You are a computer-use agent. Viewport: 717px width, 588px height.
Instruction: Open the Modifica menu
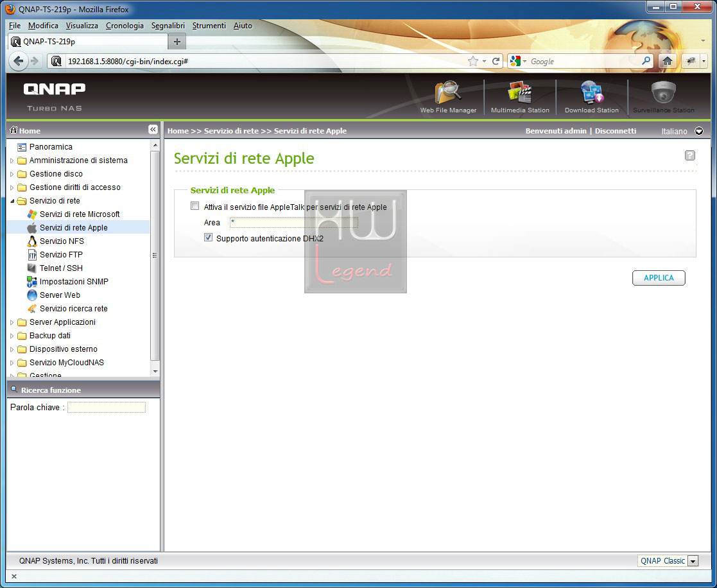point(43,26)
